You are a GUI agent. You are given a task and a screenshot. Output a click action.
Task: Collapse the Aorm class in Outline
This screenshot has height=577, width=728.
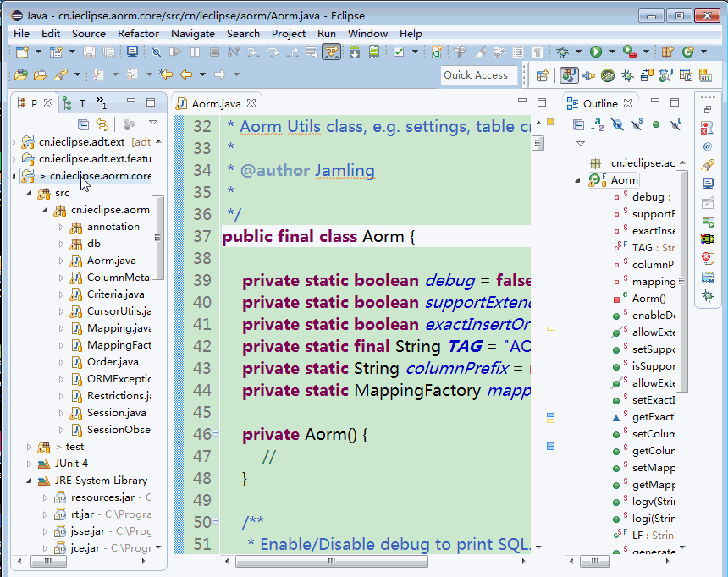tap(577, 180)
